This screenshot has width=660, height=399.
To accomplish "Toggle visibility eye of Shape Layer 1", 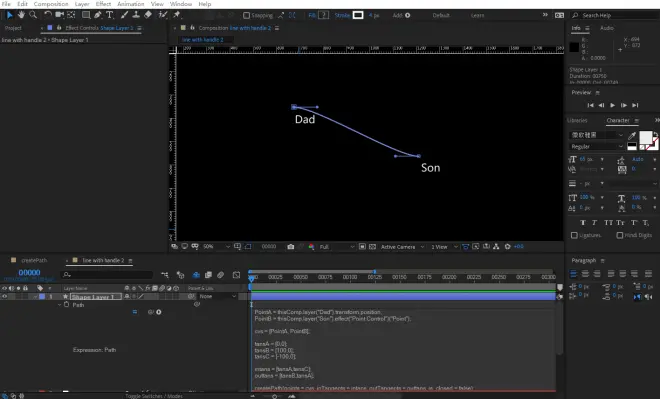I will click(5, 296).
